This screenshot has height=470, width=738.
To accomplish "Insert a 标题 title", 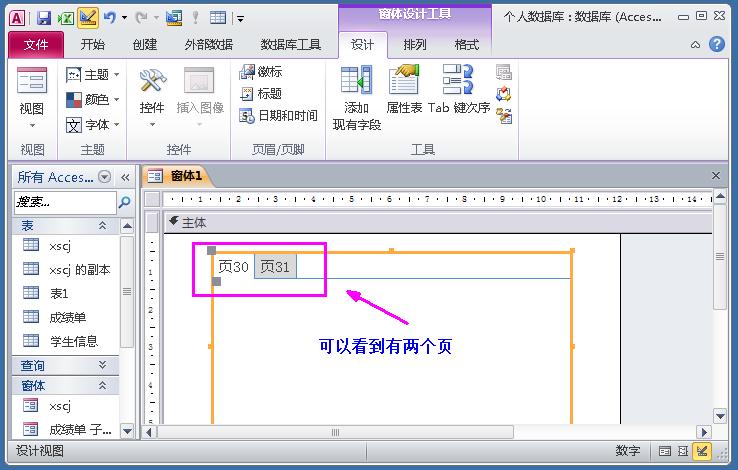I will point(261,93).
